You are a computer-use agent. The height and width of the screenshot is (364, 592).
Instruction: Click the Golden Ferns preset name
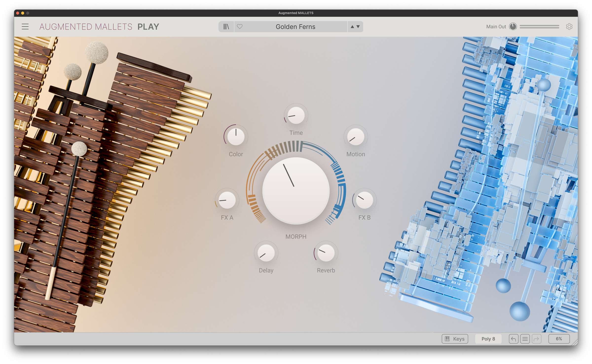click(x=295, y=27)
